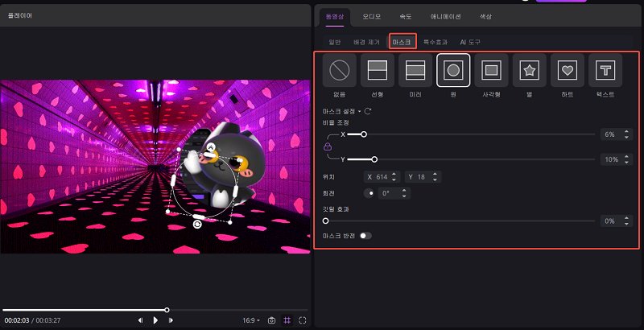
Task: Reset mask settings with the refresh icon
Action: [368, 111]
